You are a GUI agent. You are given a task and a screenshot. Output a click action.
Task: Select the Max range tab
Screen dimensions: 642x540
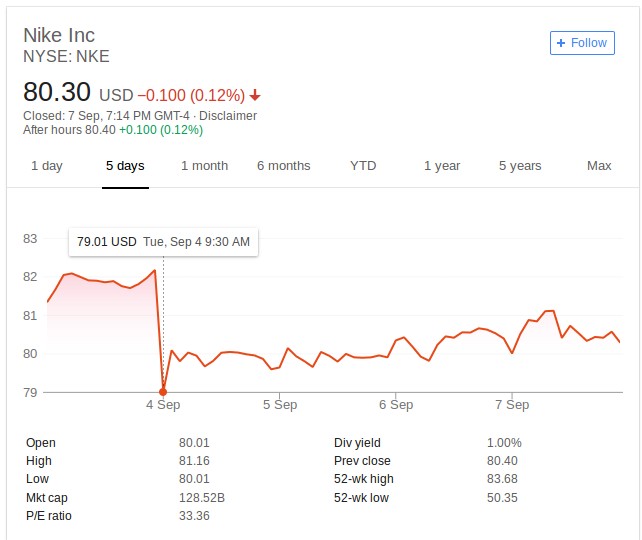click(x=599, y=166)
